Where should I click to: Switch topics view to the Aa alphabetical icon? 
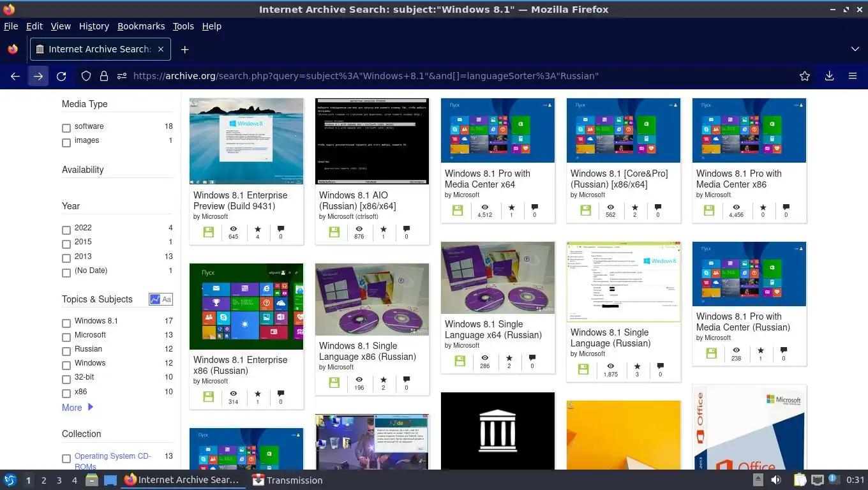pos(167,299)
